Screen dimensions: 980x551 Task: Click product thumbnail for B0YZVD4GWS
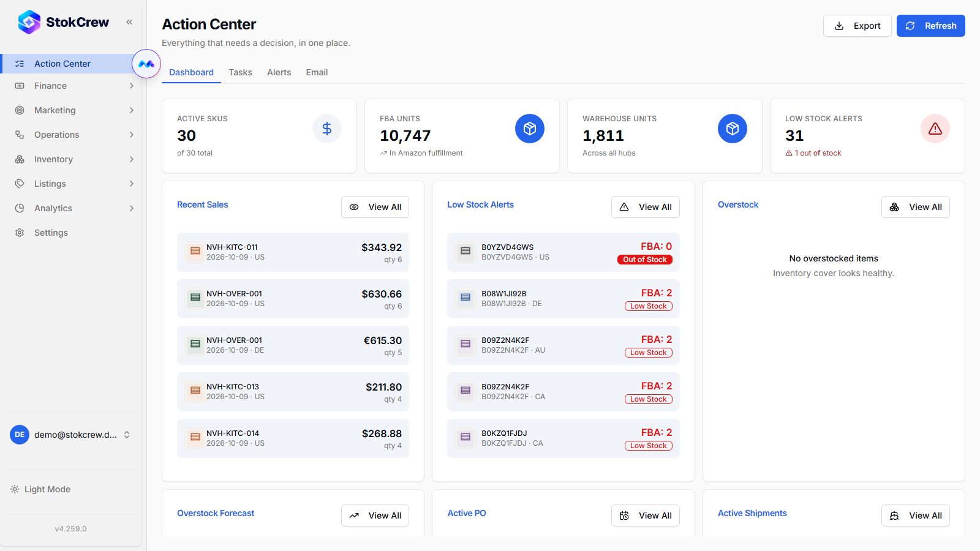(x=466, y=251)
